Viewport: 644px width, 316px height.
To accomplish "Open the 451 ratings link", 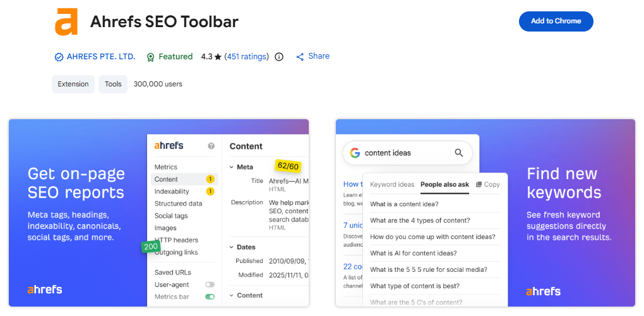I will [x=246, y=57].
